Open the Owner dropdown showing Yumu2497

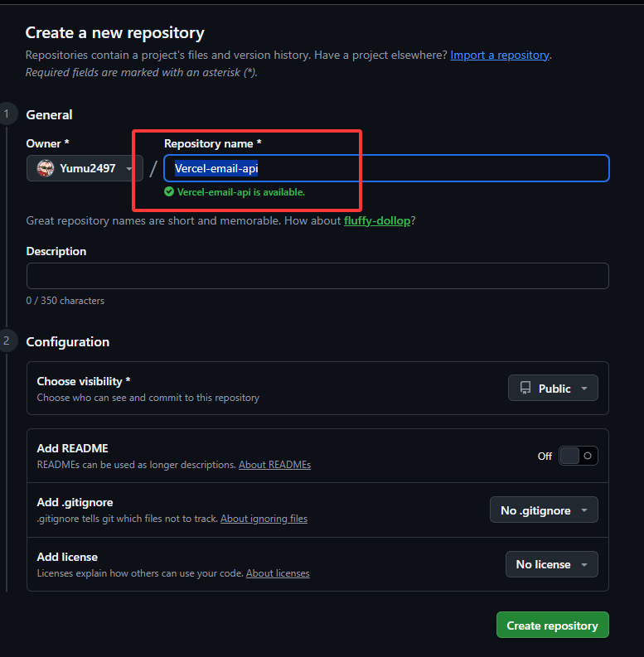pos(85,168)
